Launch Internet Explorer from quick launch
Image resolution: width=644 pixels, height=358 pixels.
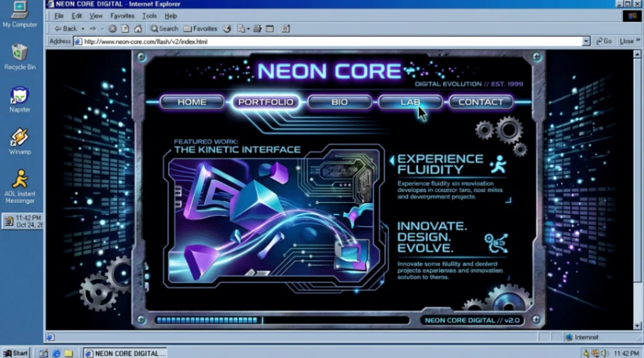tap(56, 353)
